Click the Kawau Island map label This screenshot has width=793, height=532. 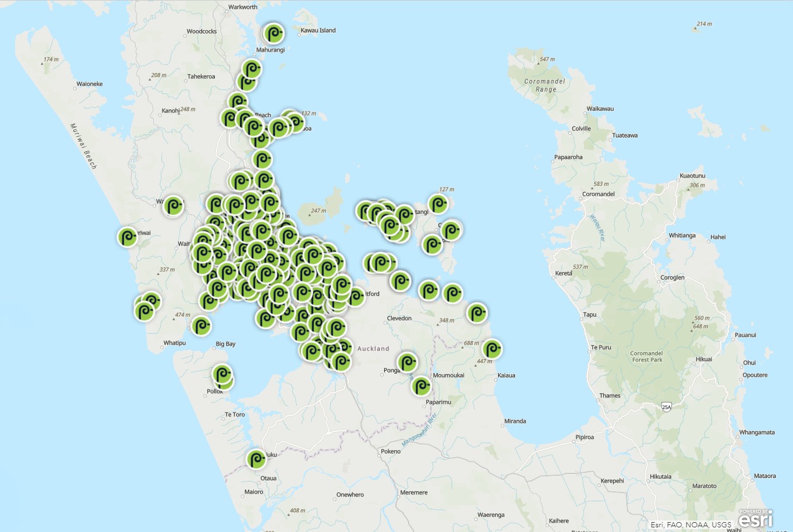tap(318, 30)
